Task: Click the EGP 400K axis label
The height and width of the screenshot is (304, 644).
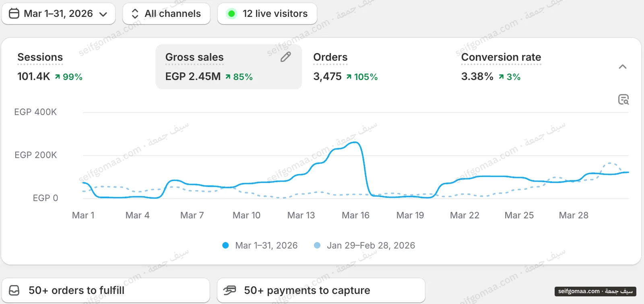Action: [x=35, y=112]
